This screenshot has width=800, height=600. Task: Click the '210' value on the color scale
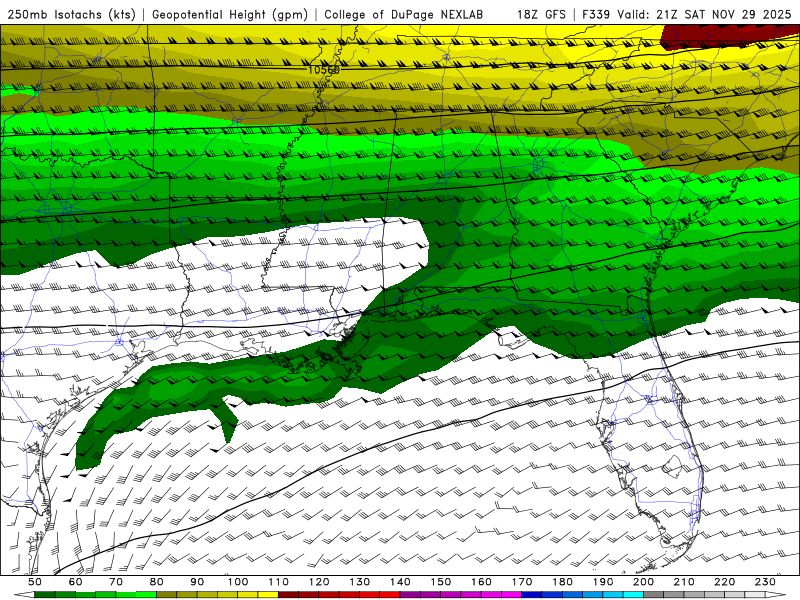(684, 582)
